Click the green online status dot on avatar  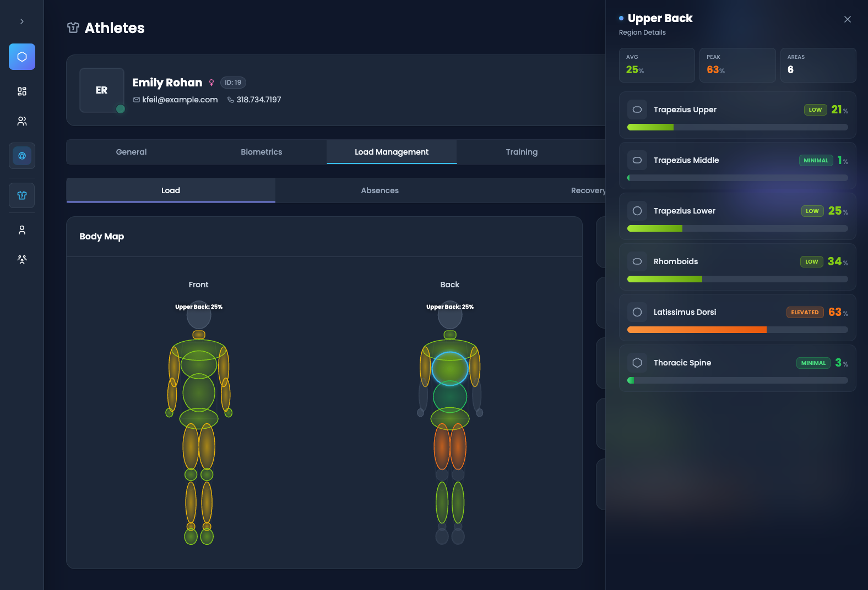tap(121, 109)
